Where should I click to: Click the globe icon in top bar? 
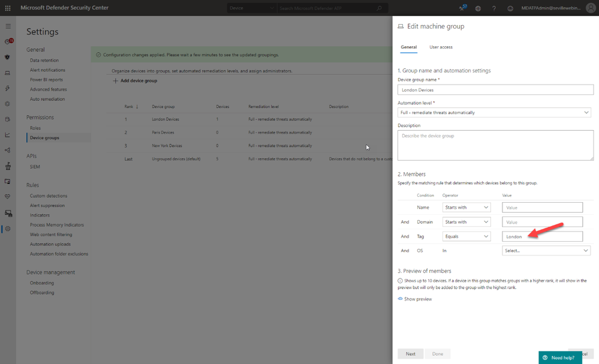point(478,8)
